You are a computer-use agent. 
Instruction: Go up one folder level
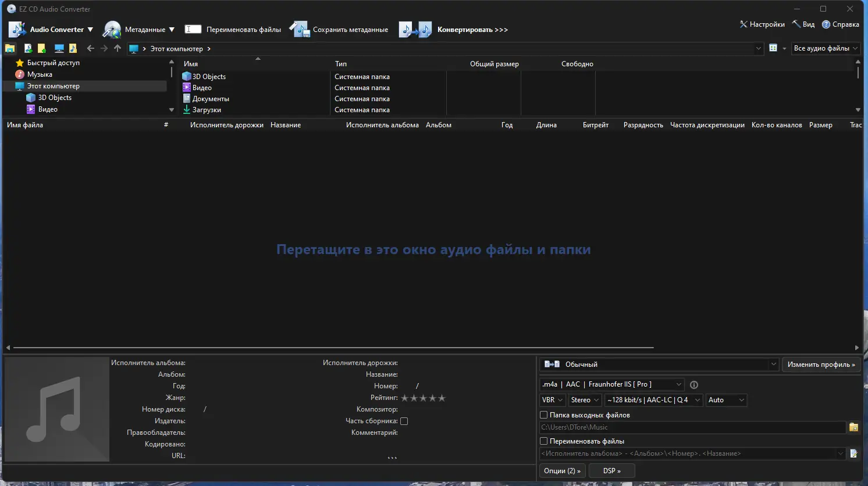click(118, 48)
